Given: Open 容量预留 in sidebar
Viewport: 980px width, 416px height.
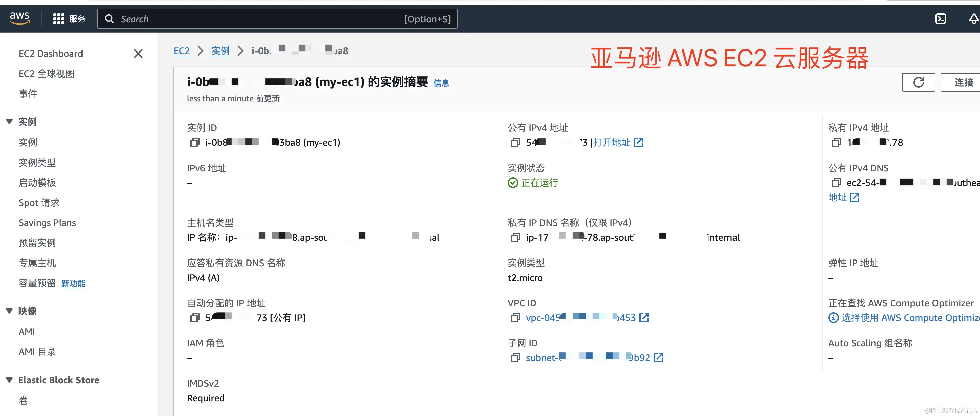Looking at the screenshot, I should 37,283.
